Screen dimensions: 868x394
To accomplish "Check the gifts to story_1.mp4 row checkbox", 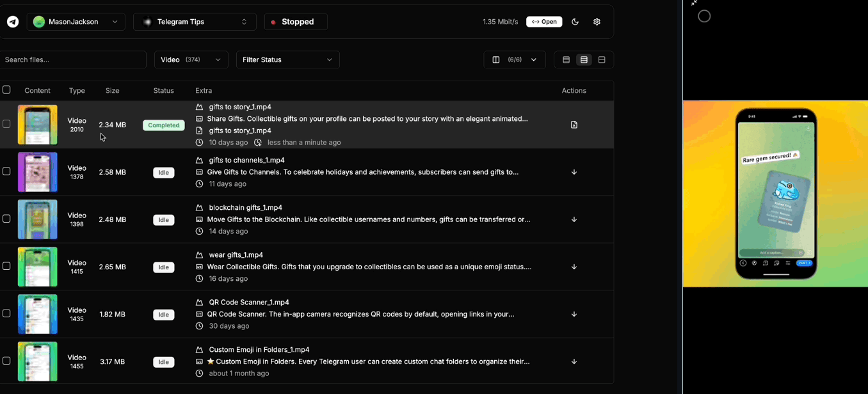I will click(x=6, y=124).
